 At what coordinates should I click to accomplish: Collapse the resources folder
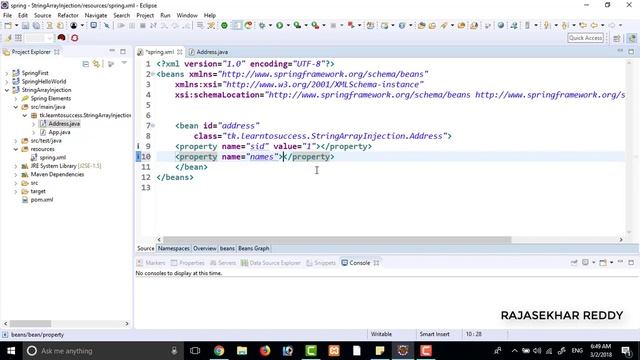point(16,149)
